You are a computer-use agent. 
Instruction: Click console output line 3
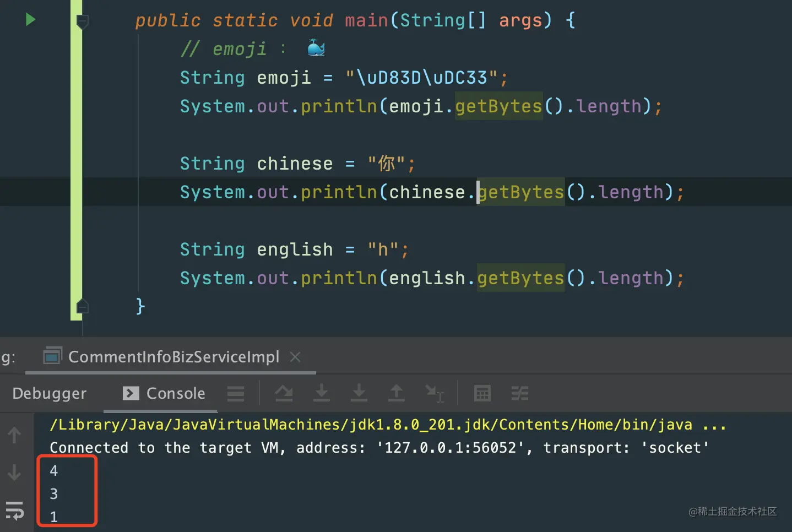pos(54,494)
